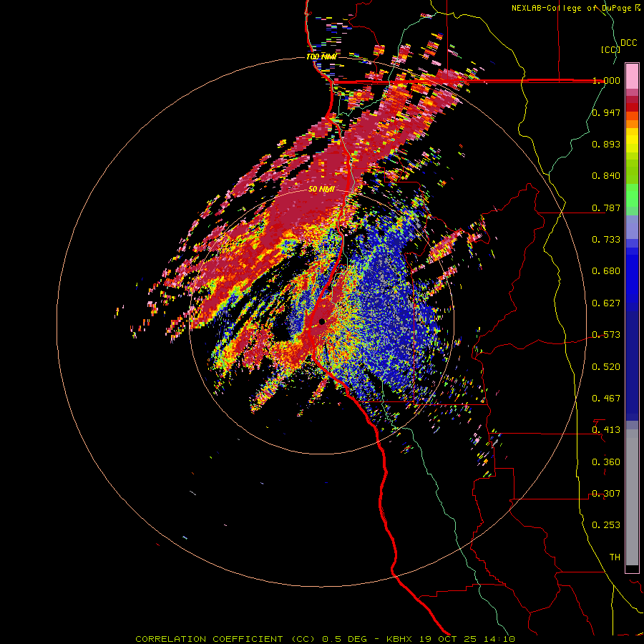Click the 0.573 scale value
Image resolution: width=644 pixels, height=644 pixels.
(x=606, y=335)
